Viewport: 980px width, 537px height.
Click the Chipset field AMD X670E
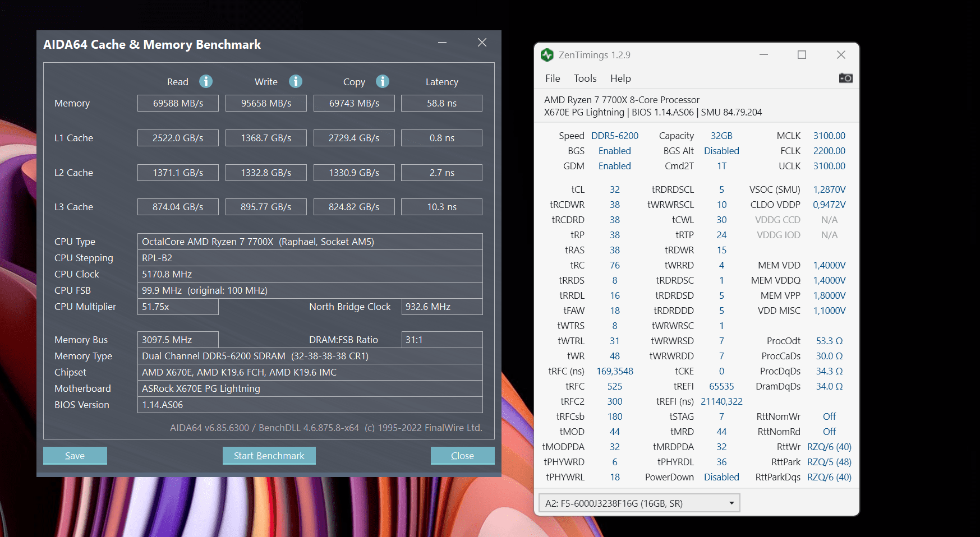310,372
